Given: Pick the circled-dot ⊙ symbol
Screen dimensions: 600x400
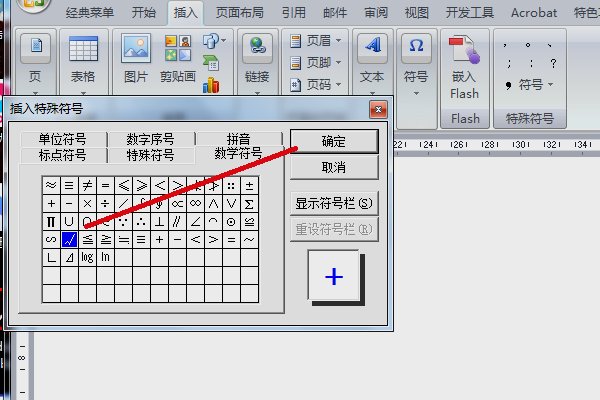Looking at the screenshot, I should tap(232, 222).
